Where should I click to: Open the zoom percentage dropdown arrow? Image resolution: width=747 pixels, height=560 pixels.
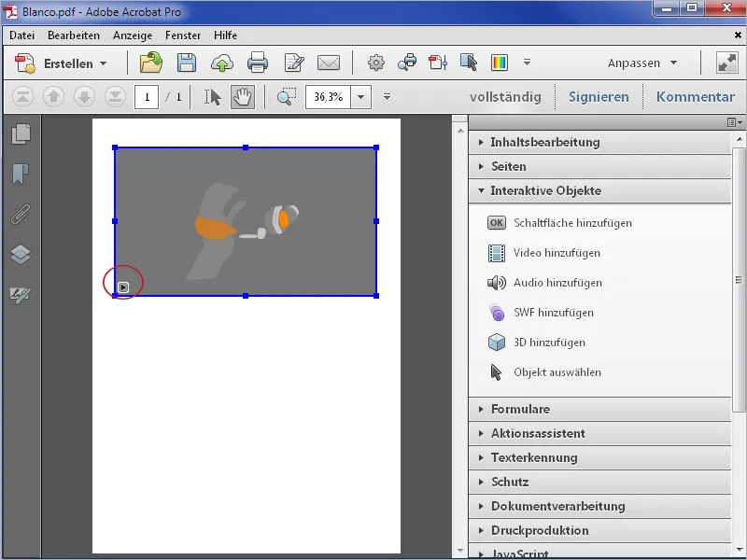pos(361,97)
